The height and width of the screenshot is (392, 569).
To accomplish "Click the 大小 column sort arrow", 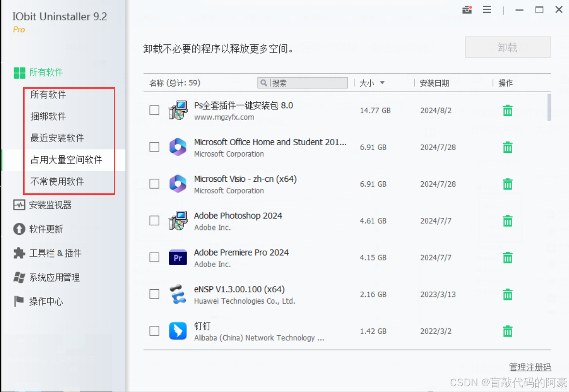I will coord(382,83).
